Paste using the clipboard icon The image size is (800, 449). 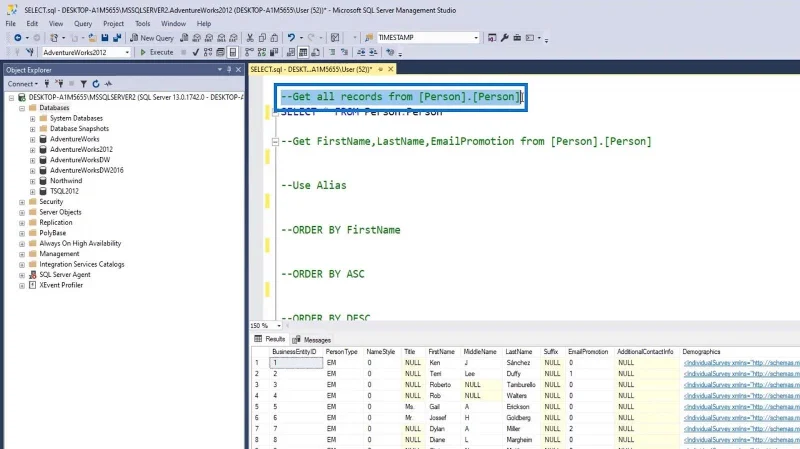tap(274, 38)
